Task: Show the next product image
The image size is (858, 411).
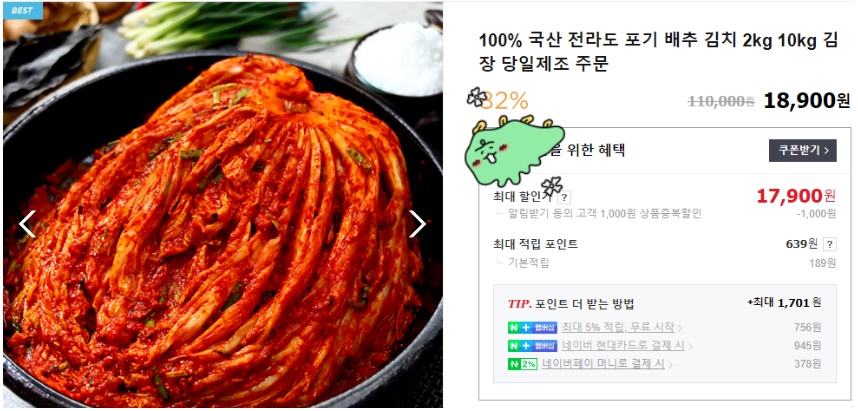Action: (x=418, y=224)
